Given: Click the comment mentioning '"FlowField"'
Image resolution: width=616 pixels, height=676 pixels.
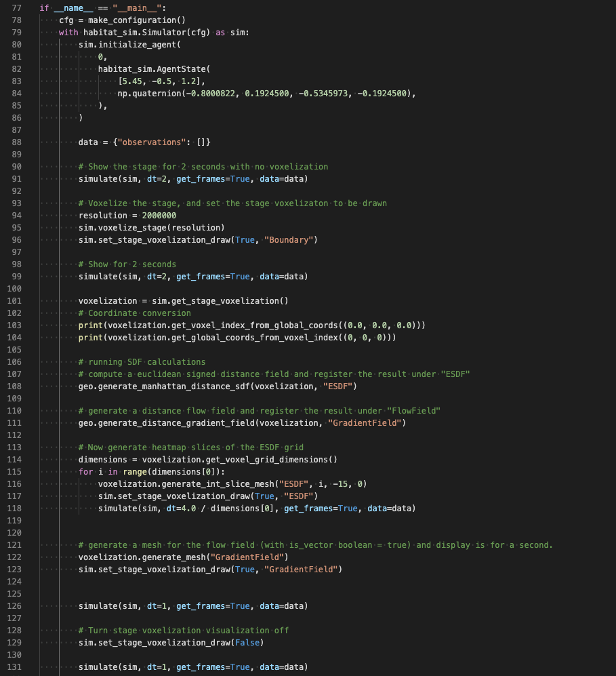Looking at the screenshot, I should 260,411.
